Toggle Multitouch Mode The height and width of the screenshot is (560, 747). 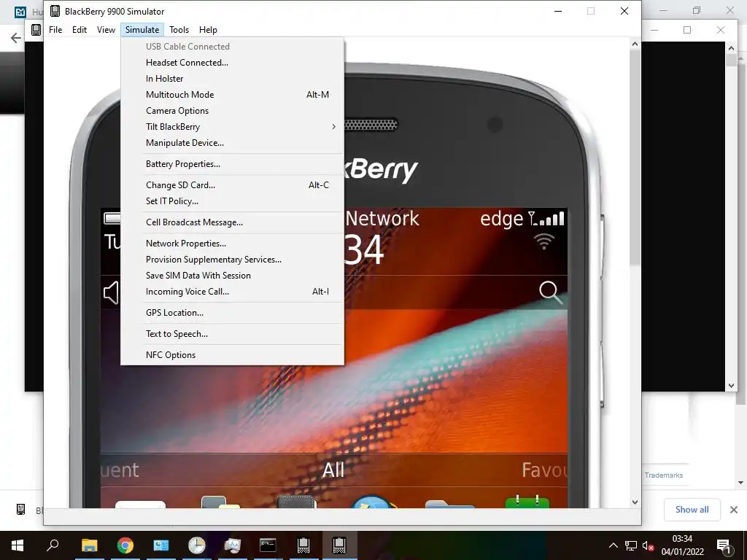233,95
